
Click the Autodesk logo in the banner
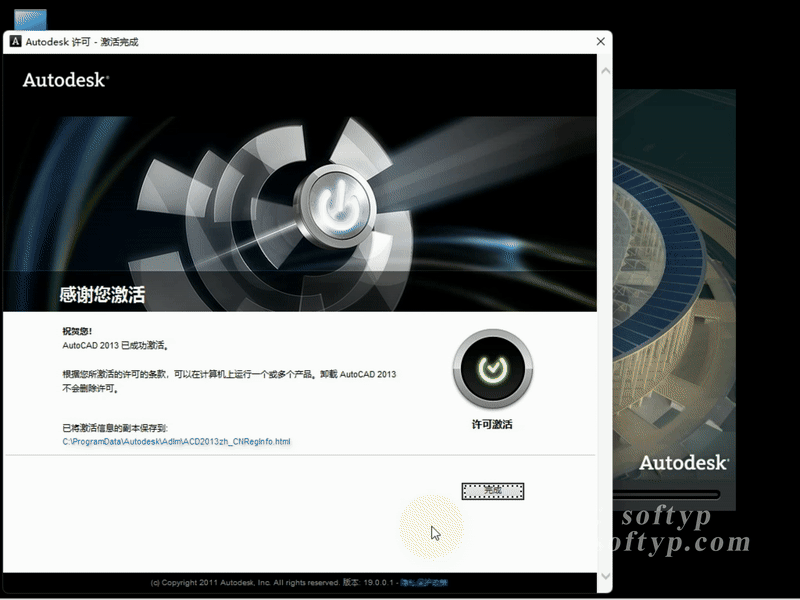click(x=66, y=80)
